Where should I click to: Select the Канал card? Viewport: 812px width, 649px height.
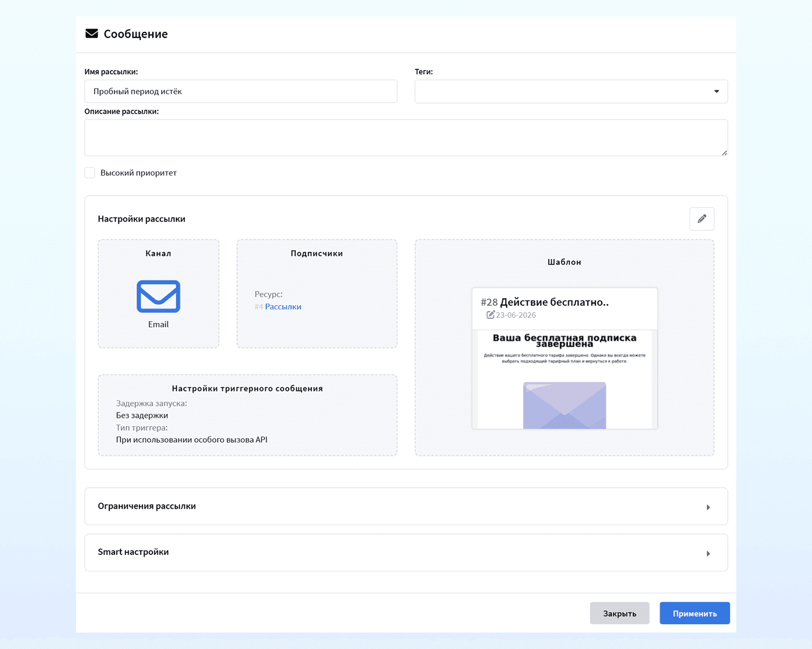(x=158, y=294)
